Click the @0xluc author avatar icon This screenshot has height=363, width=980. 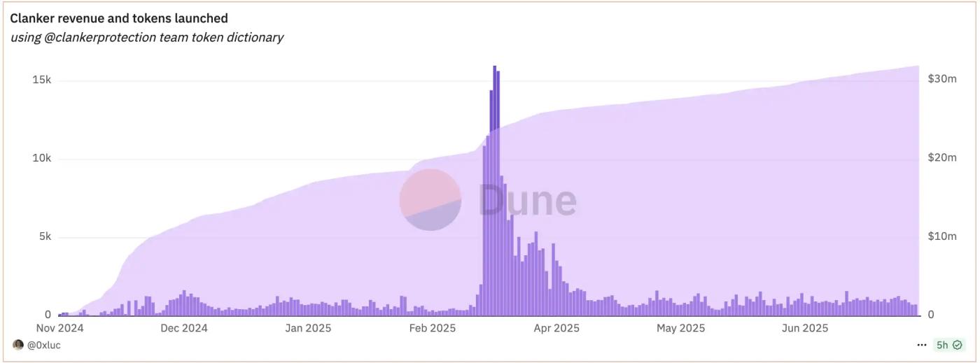tap(18, 345)
